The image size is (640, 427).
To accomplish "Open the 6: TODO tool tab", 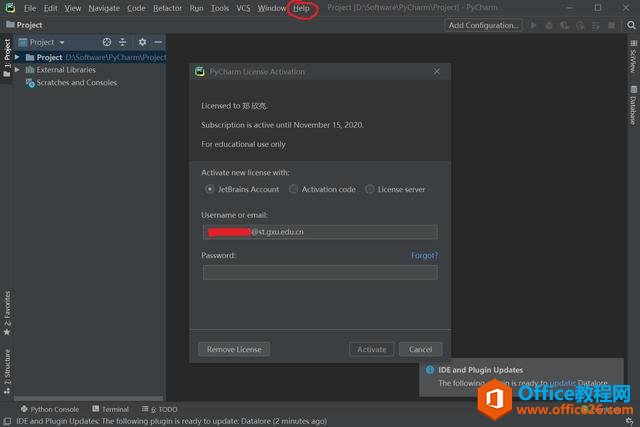I will tap(159, 409).
